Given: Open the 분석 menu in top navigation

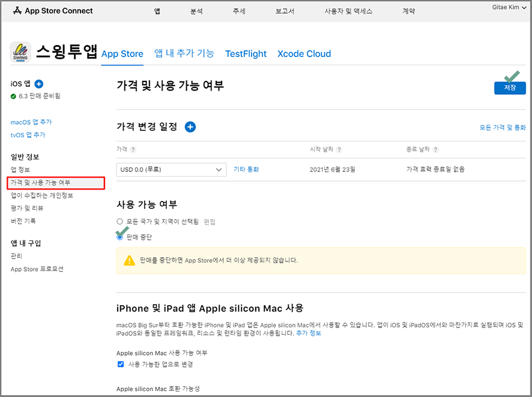Looking at the screenshot, I should pos(196,11).
